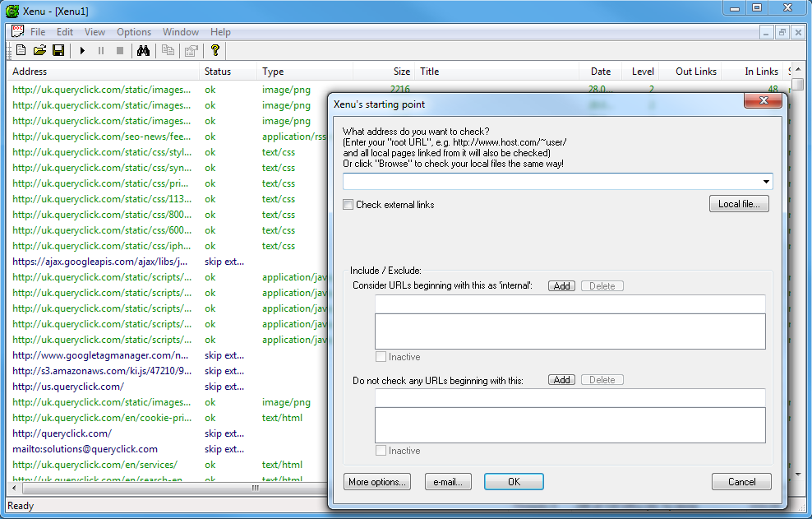
Task: Click Add for do-not-check URLs
Action: (561, 379)
